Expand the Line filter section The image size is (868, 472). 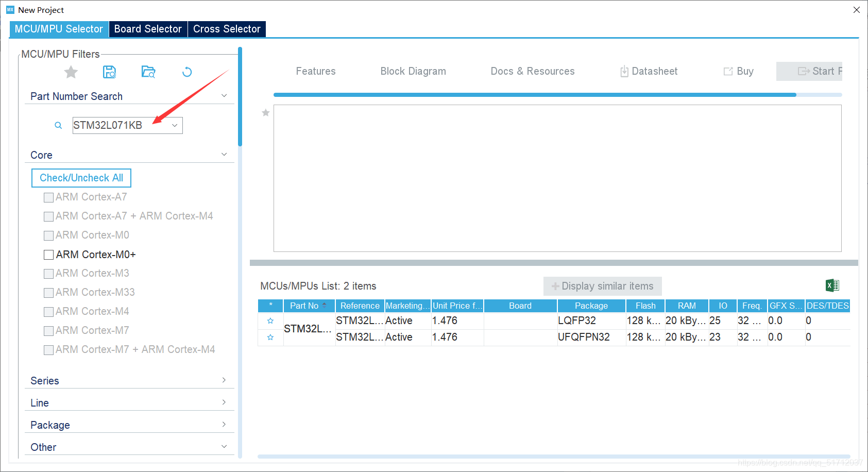224,402
